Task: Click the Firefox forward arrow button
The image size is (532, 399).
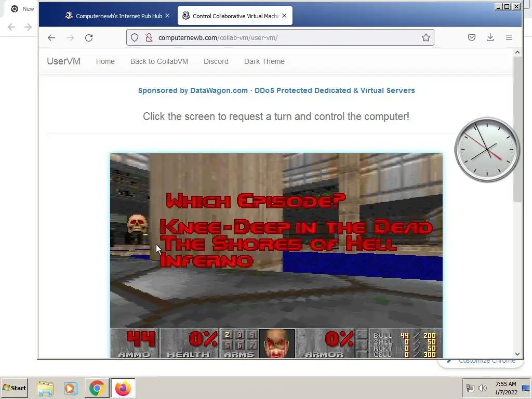Action: point(70,37)
